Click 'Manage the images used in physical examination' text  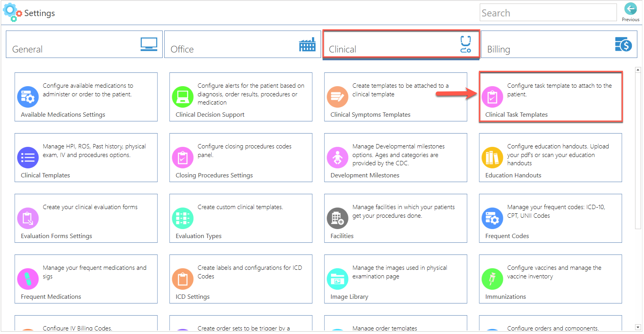[400, 272]
